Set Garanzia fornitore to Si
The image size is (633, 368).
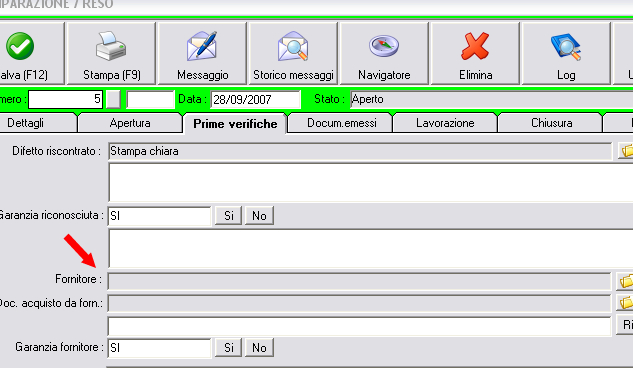(x=228, y=347)
